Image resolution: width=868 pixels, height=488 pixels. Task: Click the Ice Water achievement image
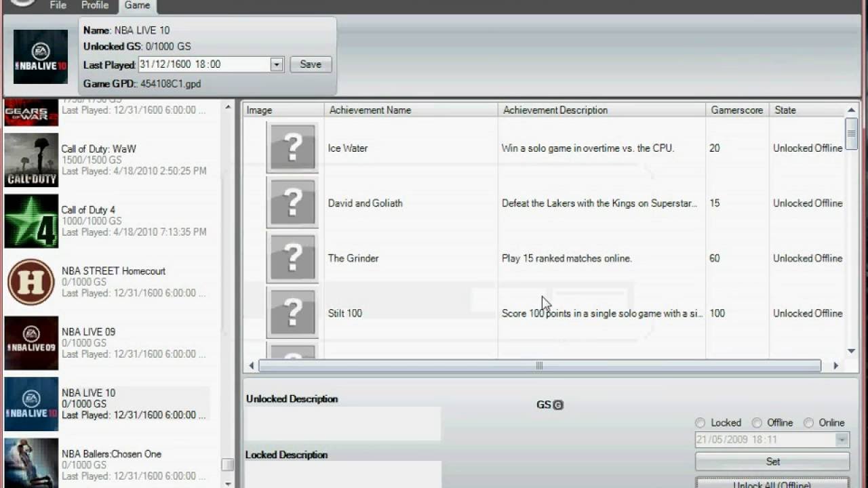point(292,147)
